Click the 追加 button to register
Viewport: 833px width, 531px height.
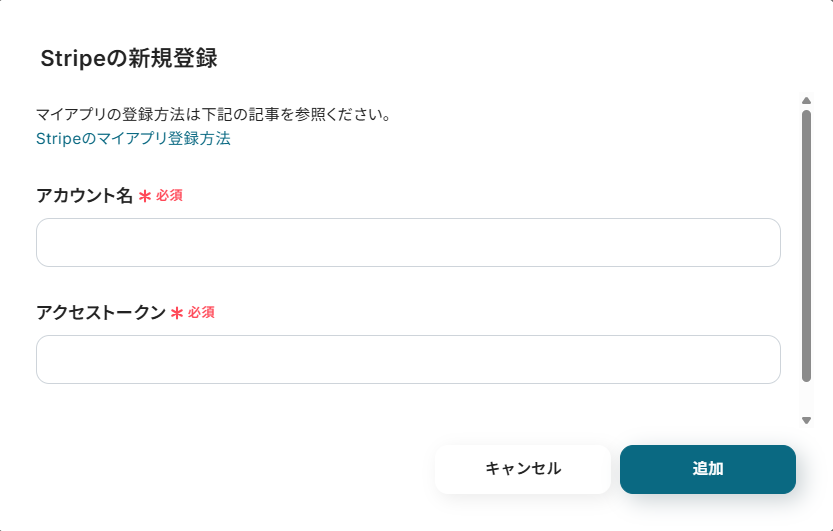click(707, 469)
